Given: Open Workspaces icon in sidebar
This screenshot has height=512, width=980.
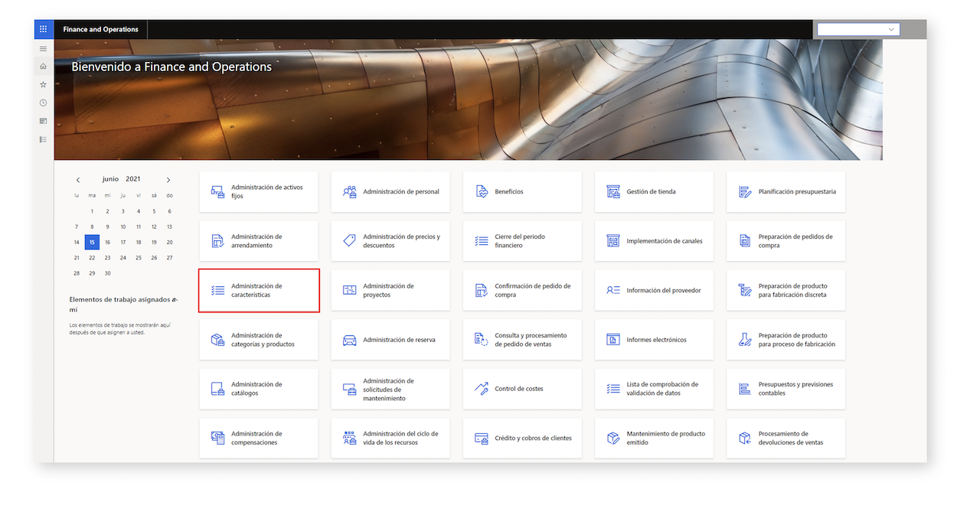Looking at the screenshot, I should tap(44, 121).
